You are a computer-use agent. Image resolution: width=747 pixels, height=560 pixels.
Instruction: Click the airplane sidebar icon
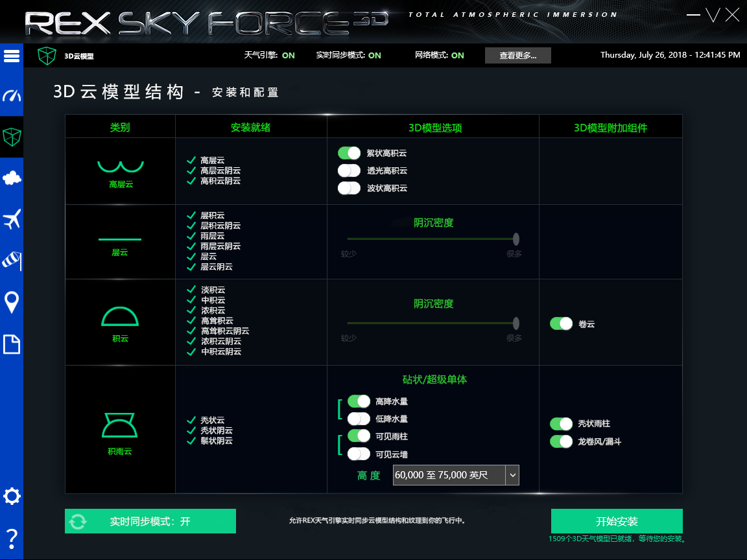[11, 220]
